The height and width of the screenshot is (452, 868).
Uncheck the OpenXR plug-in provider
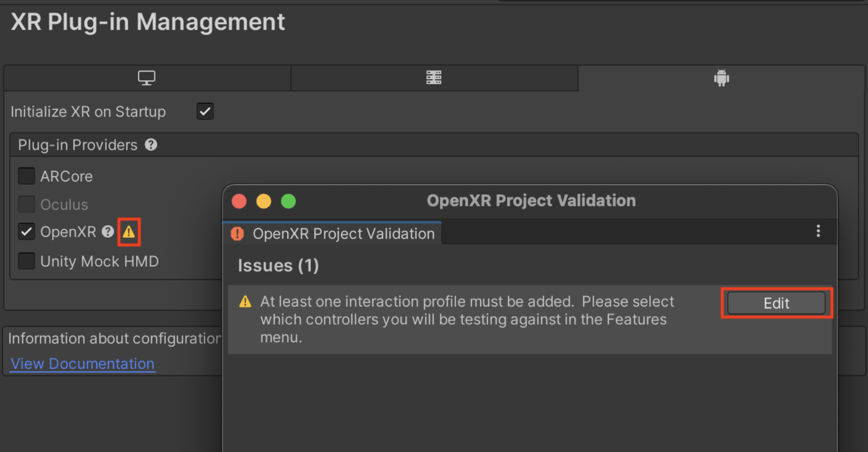[x=27, y=232]
